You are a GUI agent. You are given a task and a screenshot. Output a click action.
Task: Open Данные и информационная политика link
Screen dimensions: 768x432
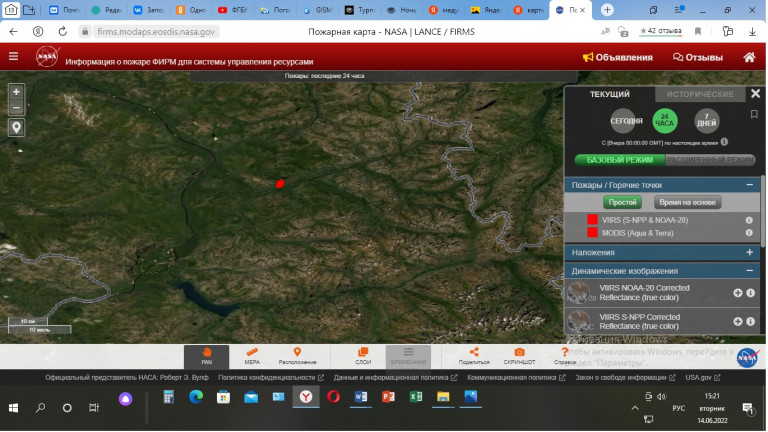click(x=395, y=378)
